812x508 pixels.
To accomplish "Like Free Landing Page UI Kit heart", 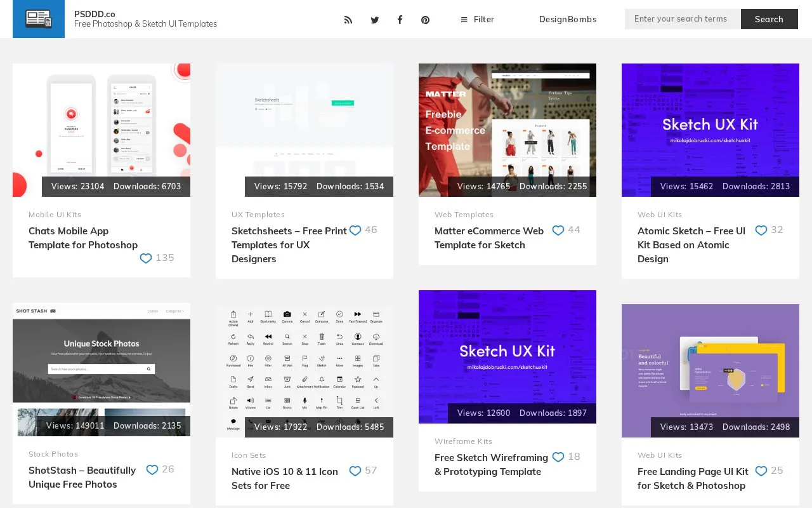I will [x=761, y=471].
